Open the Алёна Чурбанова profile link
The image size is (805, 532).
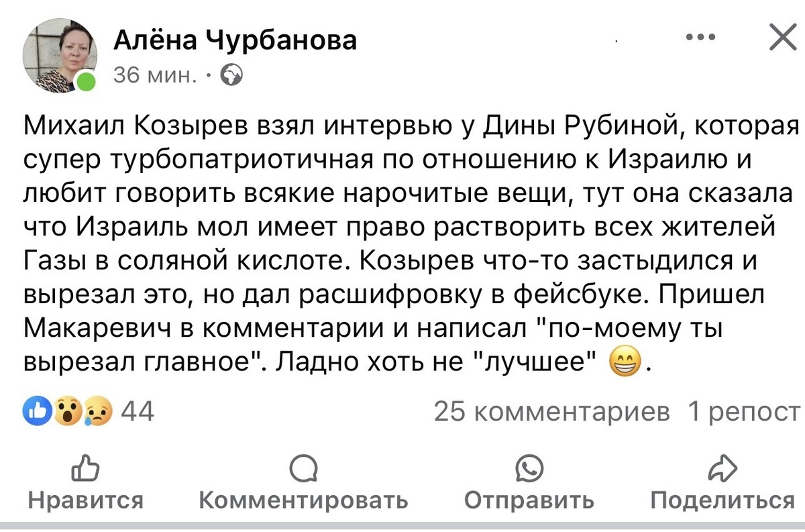coord(236,40)
